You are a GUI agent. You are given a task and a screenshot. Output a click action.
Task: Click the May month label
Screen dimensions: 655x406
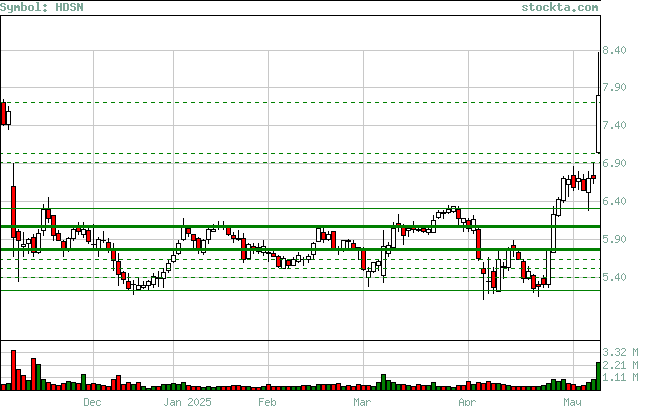(x=572, y=401)
